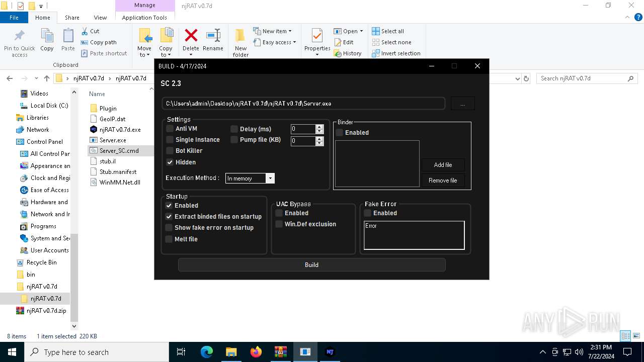Image resolution: width=644 pixels, height=362 pixels.
Task: Click the Pin to Quick access icon
Action: (20, 36)
